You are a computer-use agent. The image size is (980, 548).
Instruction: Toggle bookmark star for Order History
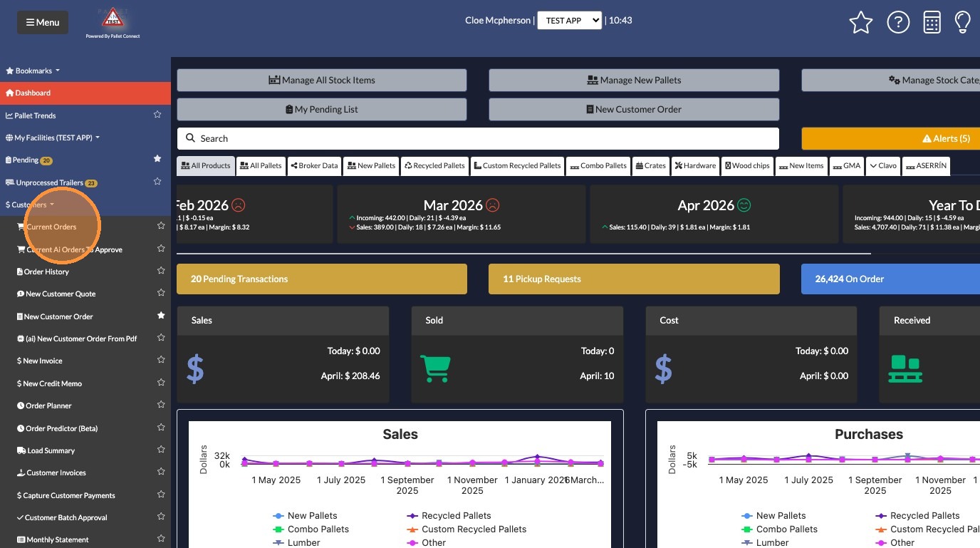click(161, 272)
